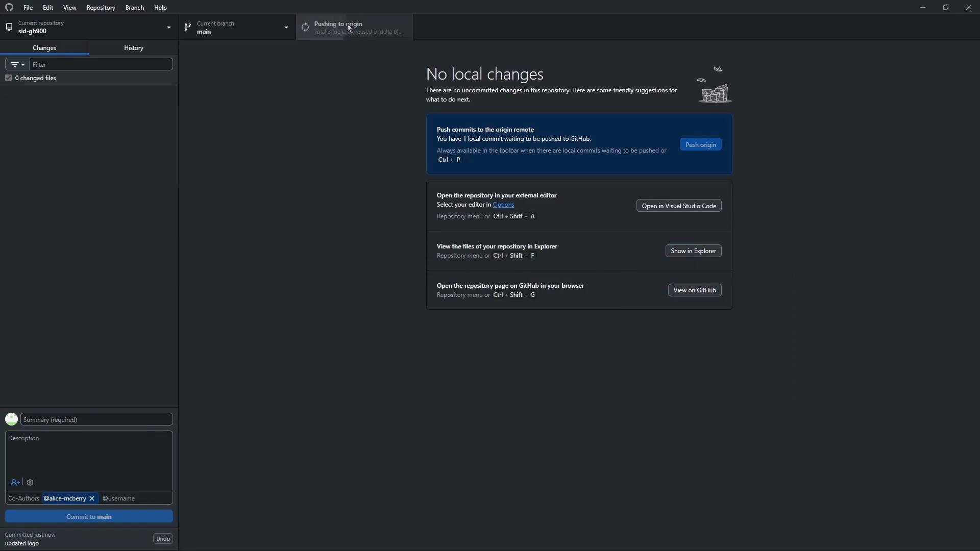Open the Branch menu
Image resolution: width=980 pixels, height=551 pixels.
[x=135, y=8]
